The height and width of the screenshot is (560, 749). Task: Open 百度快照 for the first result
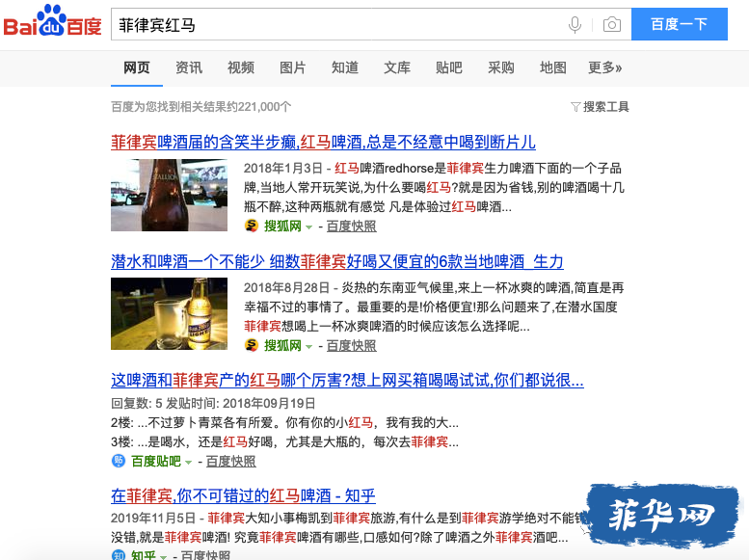click(x=352, y=226)
